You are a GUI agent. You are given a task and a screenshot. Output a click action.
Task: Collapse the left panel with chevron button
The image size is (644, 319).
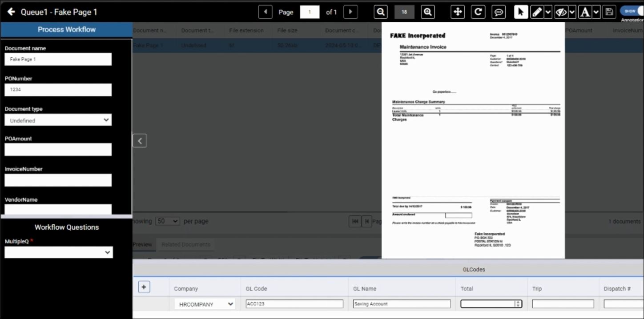pyautogui.click(x=140, y=141)
